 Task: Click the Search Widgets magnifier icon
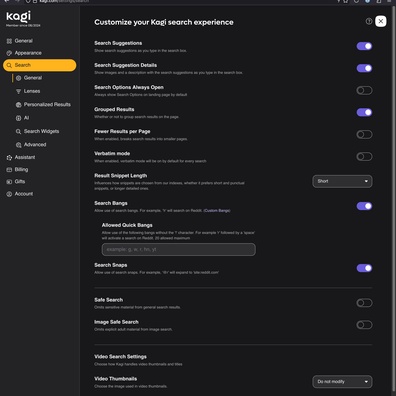coord(18,131)
